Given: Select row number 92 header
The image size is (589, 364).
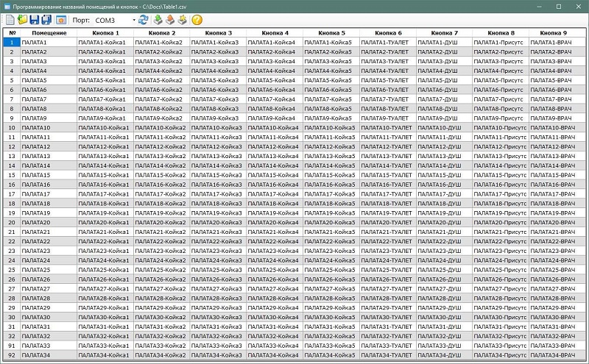Looking at the screenshot, I should click(12, 355).
